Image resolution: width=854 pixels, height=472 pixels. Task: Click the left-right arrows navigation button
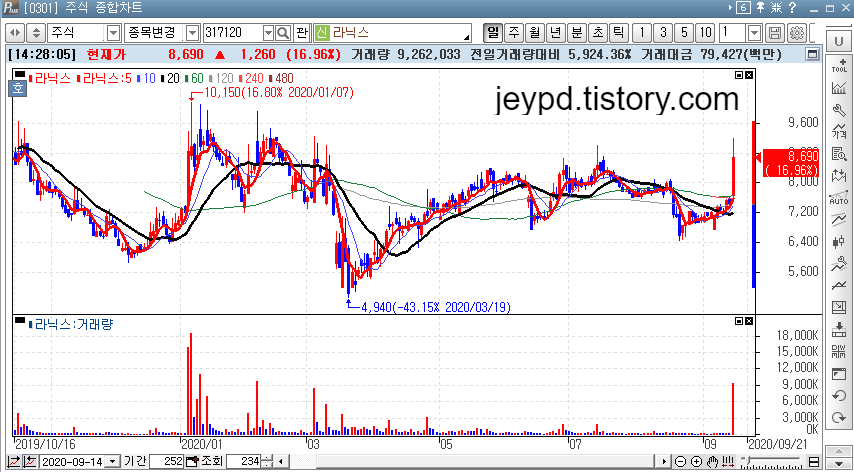pyautogui.click(x=15, y=33)
